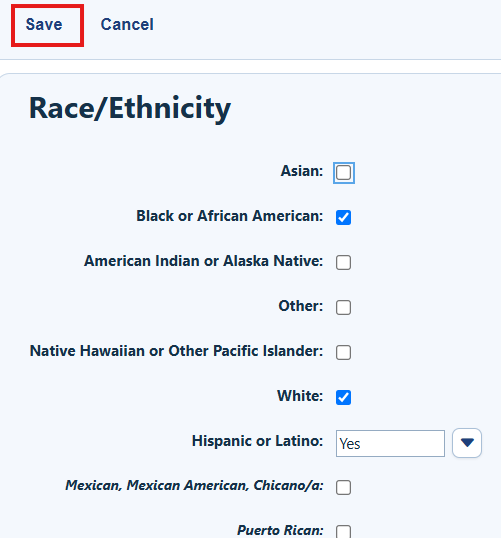The width and height of the screenshot is (501, 538).
Task: Tick the American Indian or Alaska Native checkbox
Action: click(x=343, y=262)
